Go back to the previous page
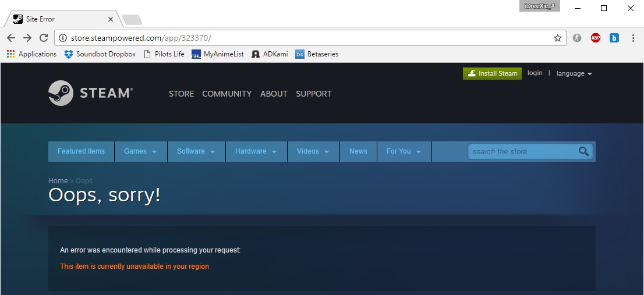This screenshot has width=644, height=295. 11,38
